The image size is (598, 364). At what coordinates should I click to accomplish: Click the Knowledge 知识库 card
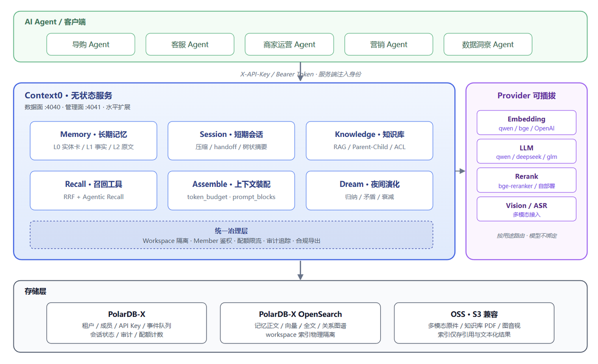[x=370, y=141]
